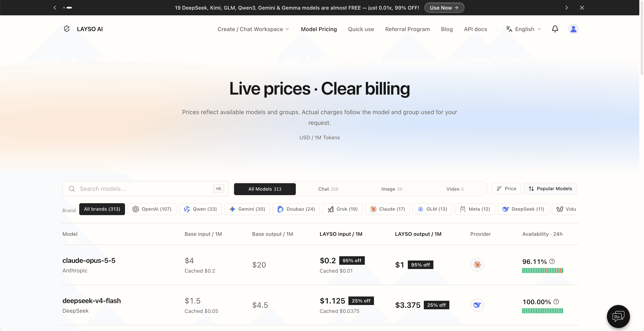Click the availability help icon beside 100.00%
Viewport: 644px width, 331px height.
click(x=556, y=302)
